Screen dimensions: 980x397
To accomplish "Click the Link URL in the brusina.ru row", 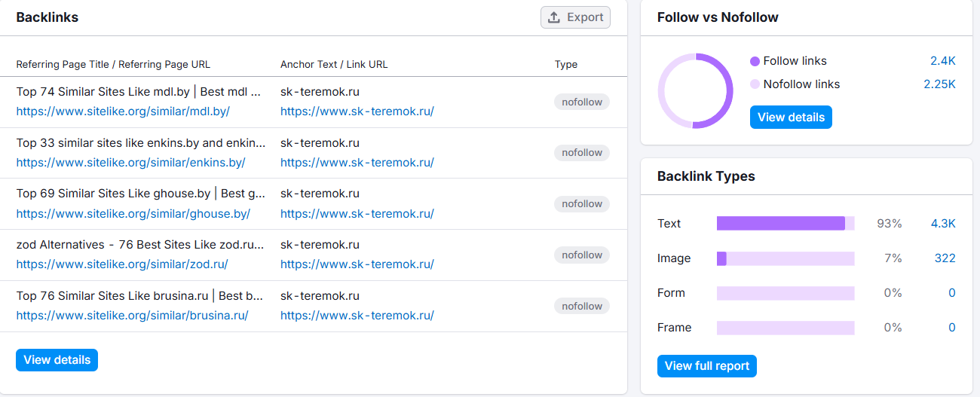I will 357,316.
